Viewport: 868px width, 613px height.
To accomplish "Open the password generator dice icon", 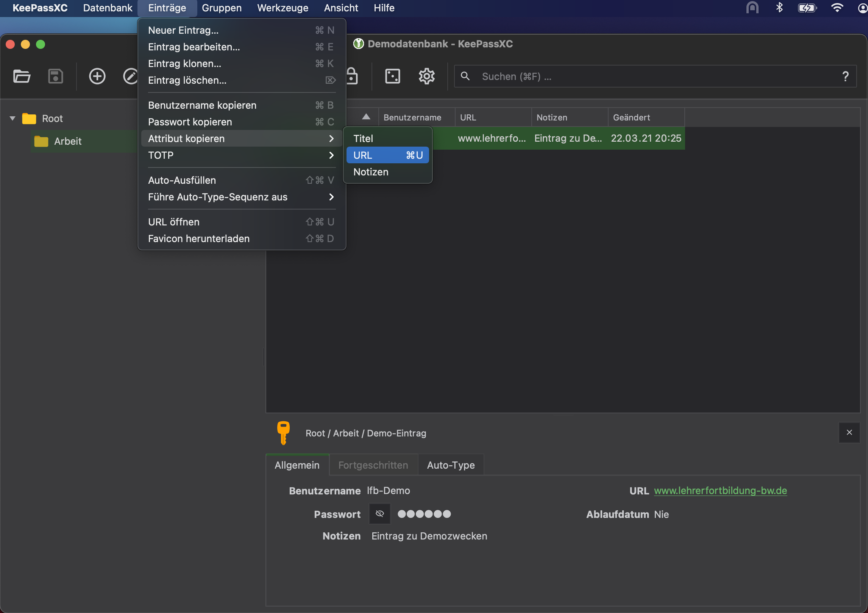I will click(x=392, y=76).
